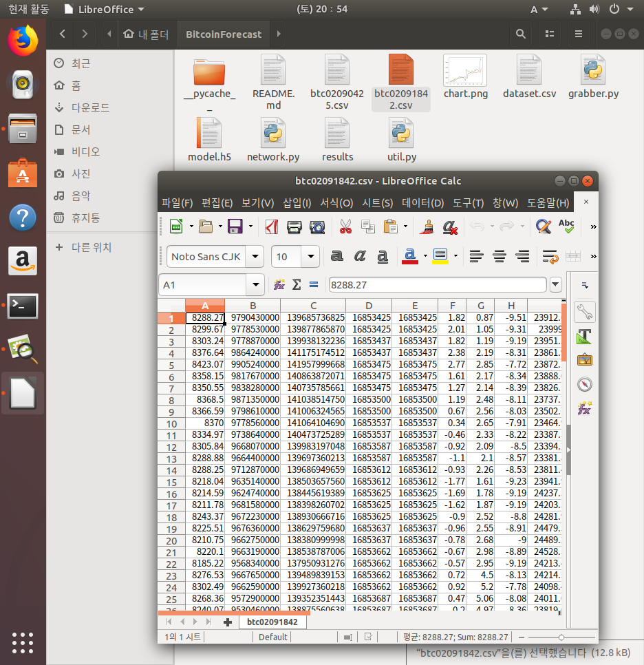Toggle wrap text in cell
The width and height of the screenshot is (644, 665).
(x=549, y=256)
